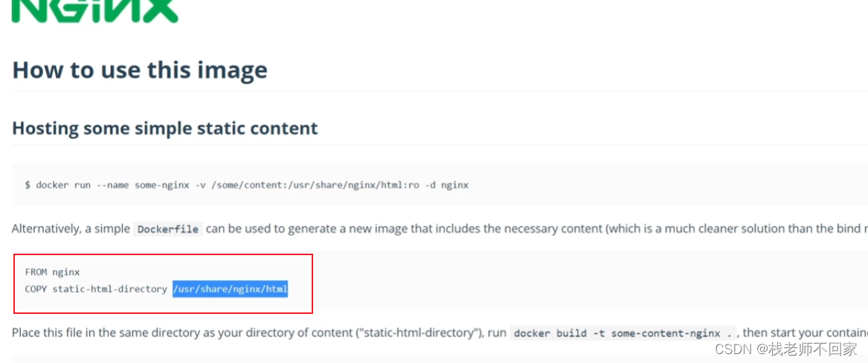This screenshot has width=868, height=363.
Task: Click the inline Dockerfile code word
Action: pos(168,229)
